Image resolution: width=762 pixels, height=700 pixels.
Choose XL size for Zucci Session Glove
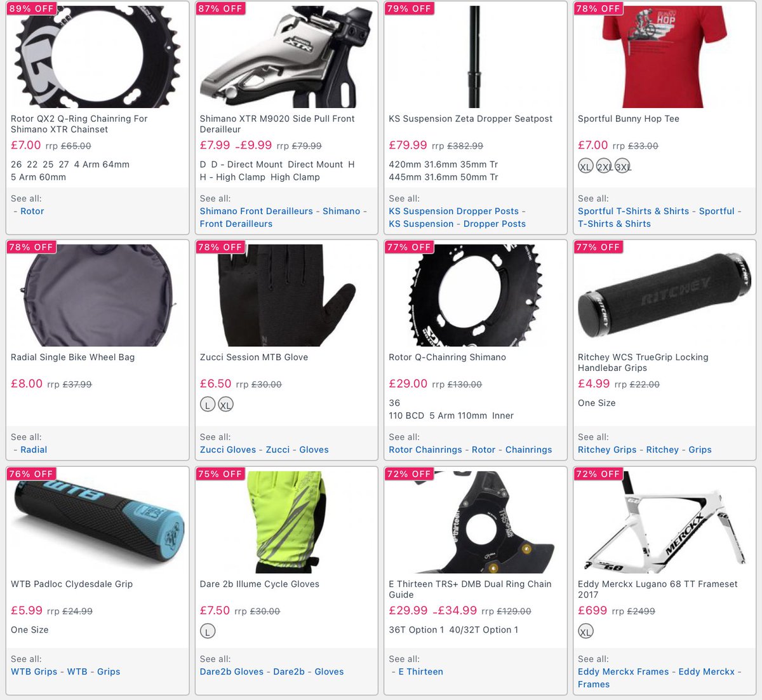click(x=225, y=405)
